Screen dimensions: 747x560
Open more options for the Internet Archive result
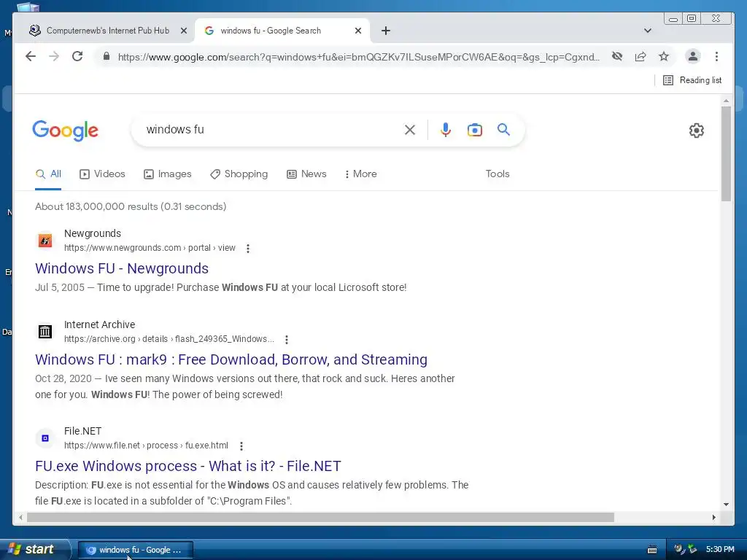[286, 340]
